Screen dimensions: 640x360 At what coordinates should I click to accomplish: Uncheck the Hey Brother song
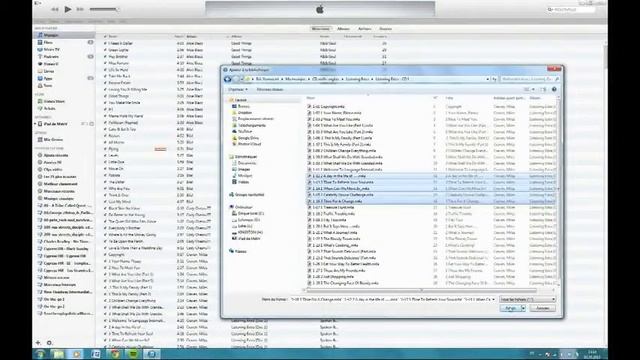(x=105, y=57)
